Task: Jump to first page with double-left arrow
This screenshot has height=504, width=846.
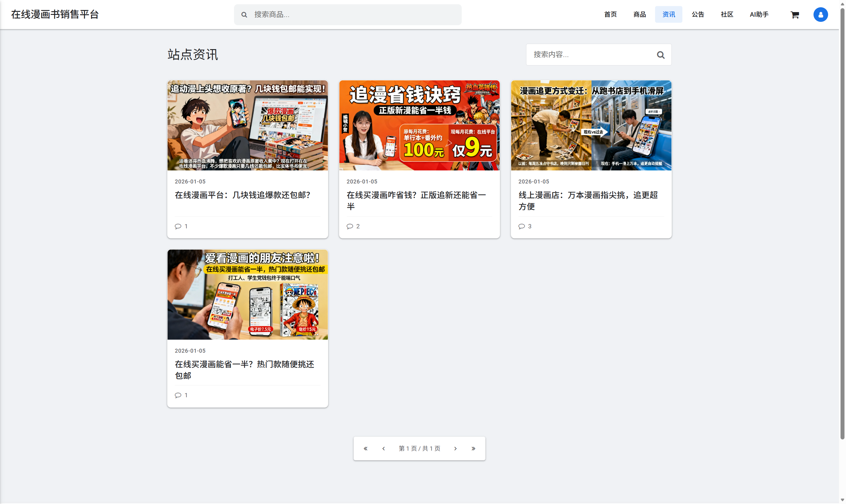Action: pyautogui.click(x=365, y=448)
